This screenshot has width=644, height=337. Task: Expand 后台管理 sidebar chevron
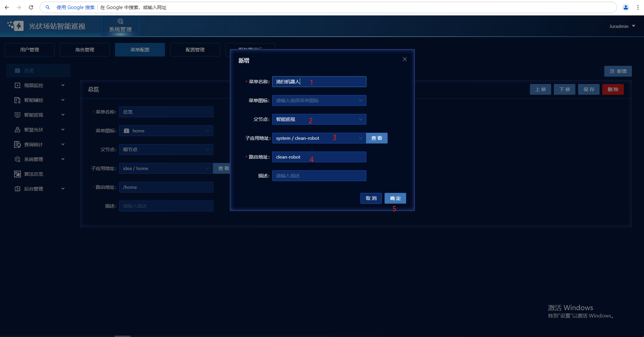(63, 189)
